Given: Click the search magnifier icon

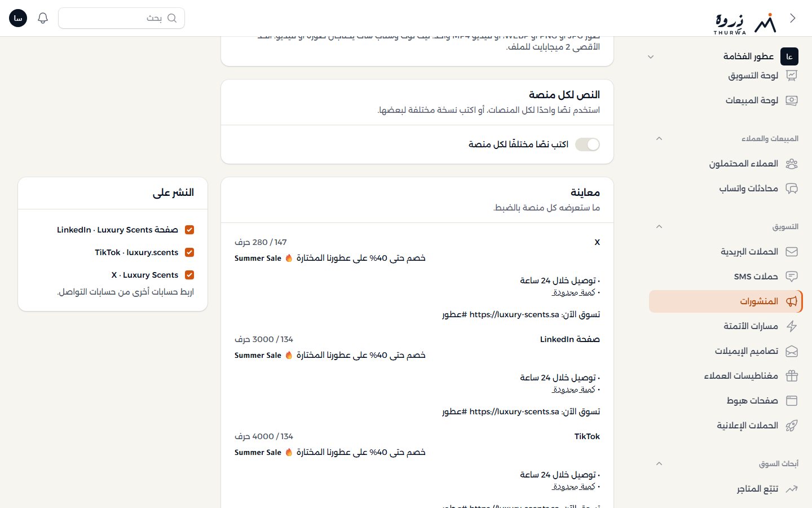Looking at the screenshot, I should (x=172, y=18).
